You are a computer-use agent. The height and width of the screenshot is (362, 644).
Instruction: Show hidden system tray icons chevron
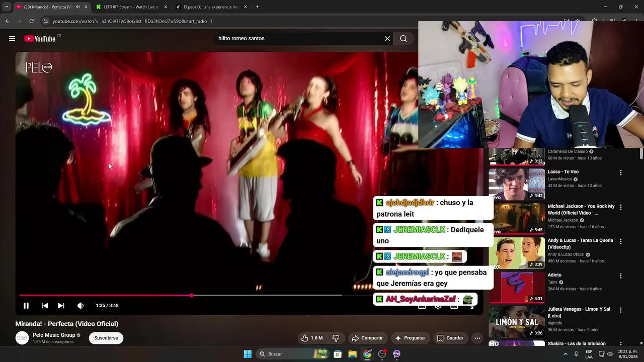click(565, 354)
